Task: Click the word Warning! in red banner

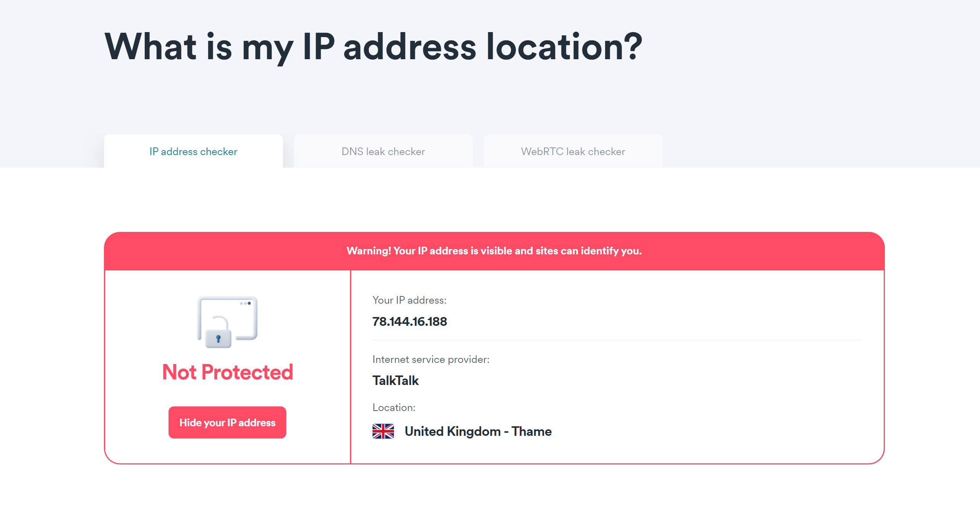Action: click(369, 251)
